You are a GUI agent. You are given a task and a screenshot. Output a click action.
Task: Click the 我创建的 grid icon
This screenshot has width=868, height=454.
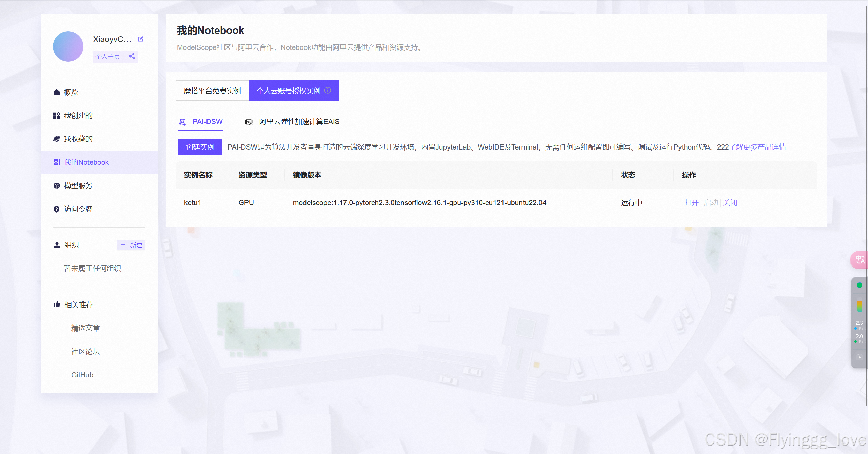[x=57, y=116]
